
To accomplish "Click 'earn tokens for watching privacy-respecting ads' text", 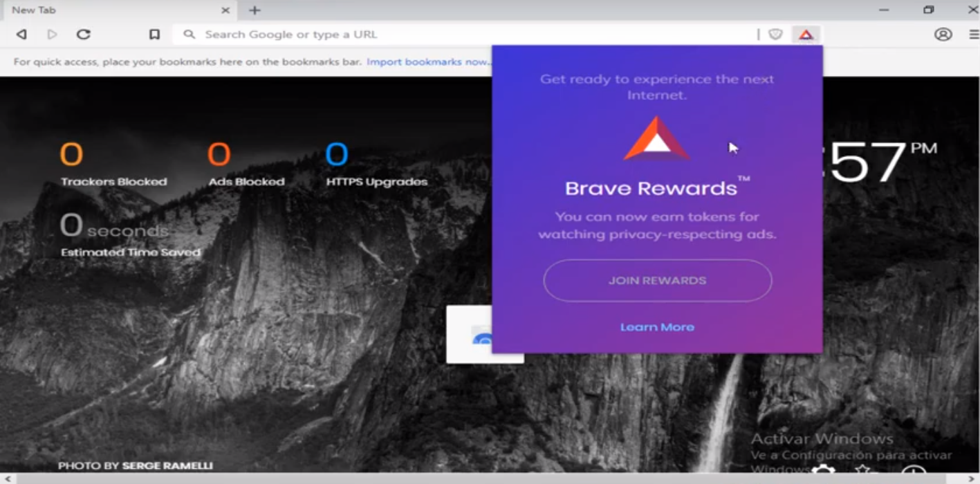I will 657,225.
